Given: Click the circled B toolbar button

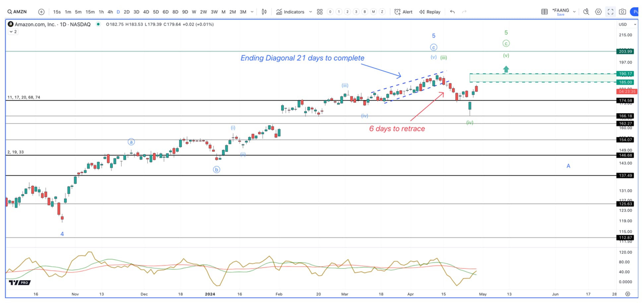Looking at the screenshot, I should point(365,12).
